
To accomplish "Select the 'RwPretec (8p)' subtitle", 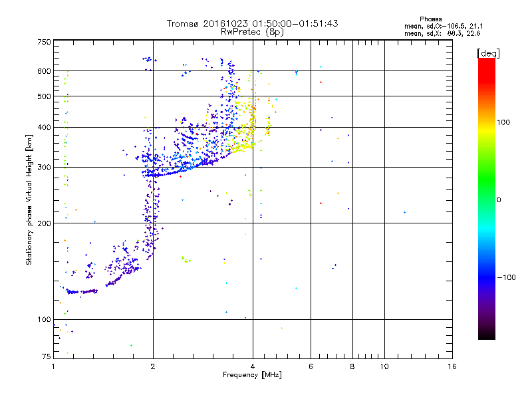I will click(x=252, y=32).
